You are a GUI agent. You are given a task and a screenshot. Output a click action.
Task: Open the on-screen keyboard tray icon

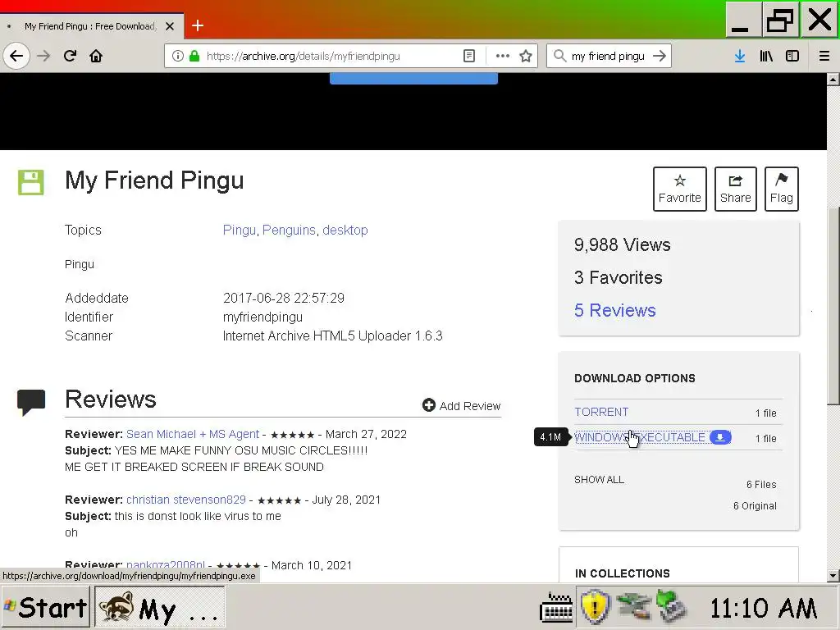[556, 608]
